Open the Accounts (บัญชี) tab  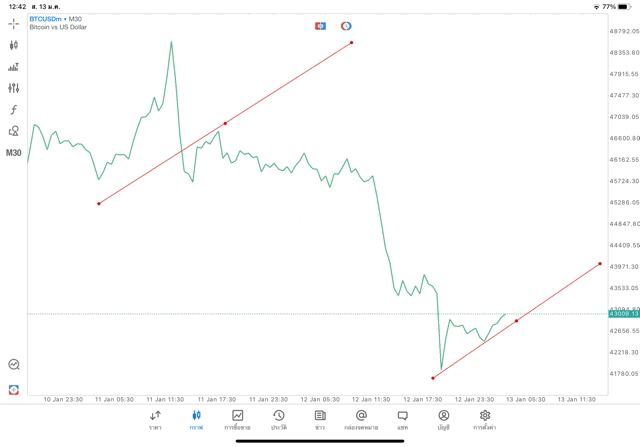(443, 419)
